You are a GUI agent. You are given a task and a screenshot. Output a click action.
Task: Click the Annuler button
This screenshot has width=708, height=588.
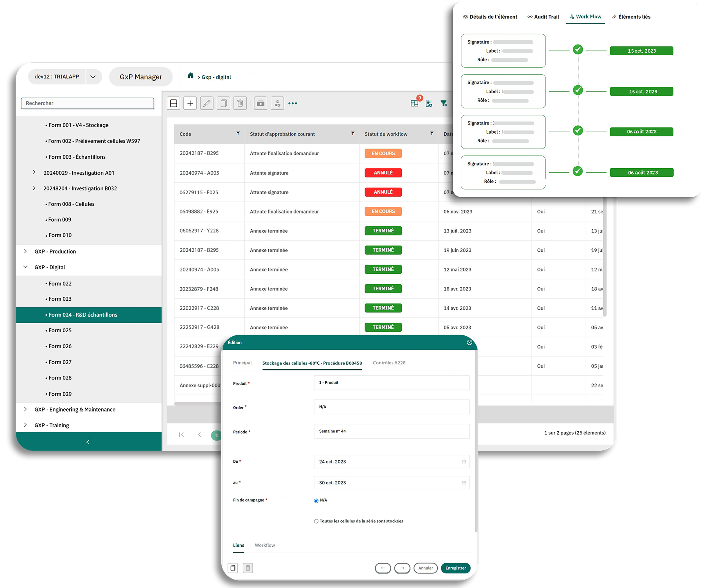pos(425,568)
